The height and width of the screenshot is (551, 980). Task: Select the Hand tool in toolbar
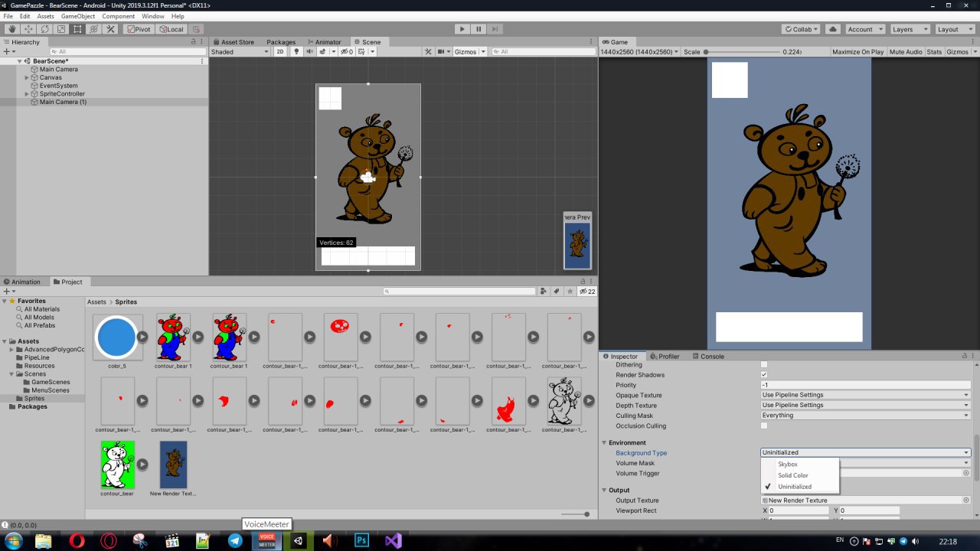11,29
